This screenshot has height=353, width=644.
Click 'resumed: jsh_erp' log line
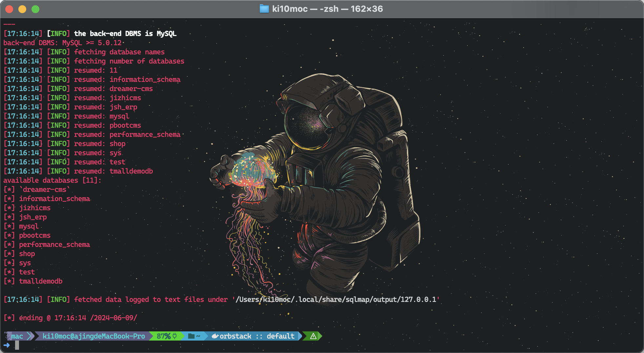(x=106, y=107)
